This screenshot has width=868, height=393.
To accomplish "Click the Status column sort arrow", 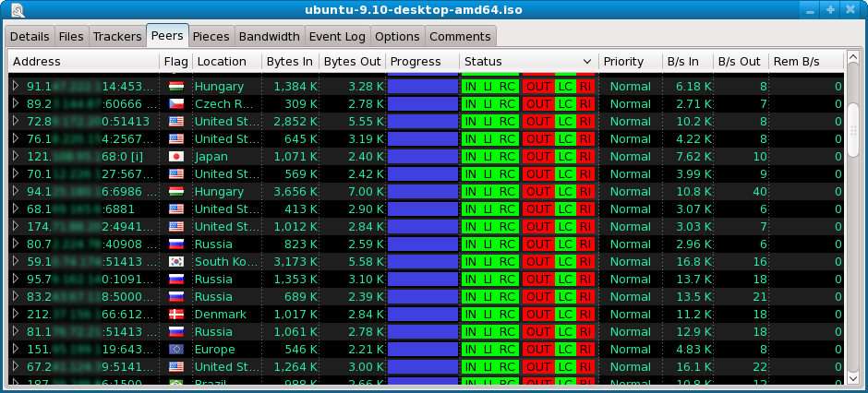I will [586, 62].
